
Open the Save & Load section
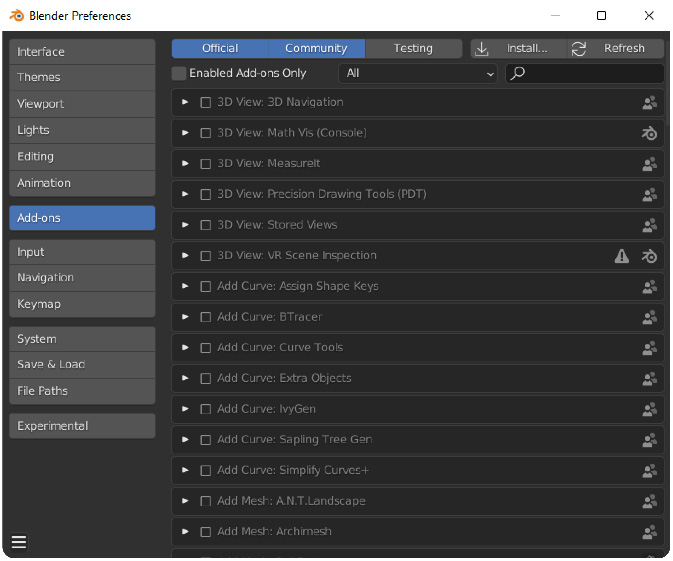point(82,365)
